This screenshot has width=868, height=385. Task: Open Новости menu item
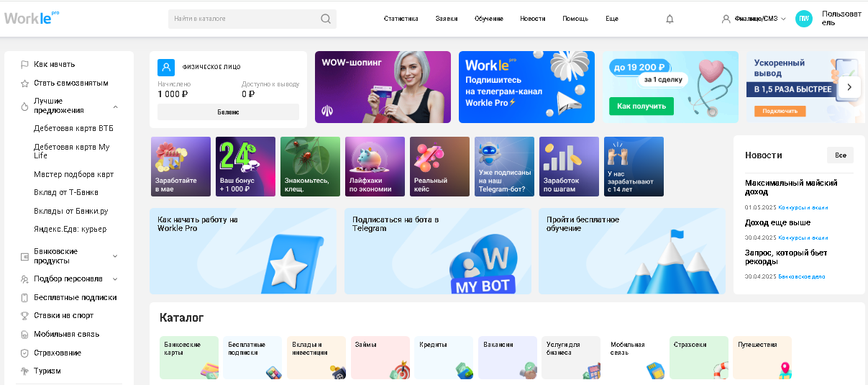point(533,19)
